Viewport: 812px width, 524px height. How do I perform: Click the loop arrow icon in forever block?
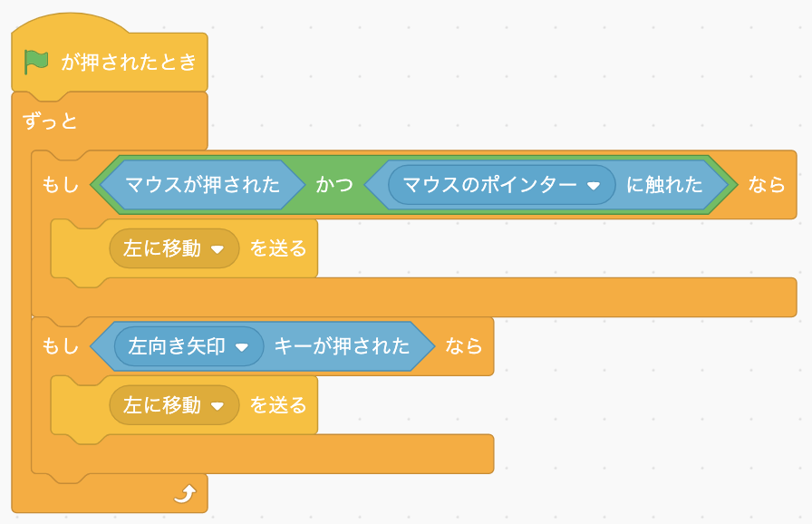coord(184,493)
